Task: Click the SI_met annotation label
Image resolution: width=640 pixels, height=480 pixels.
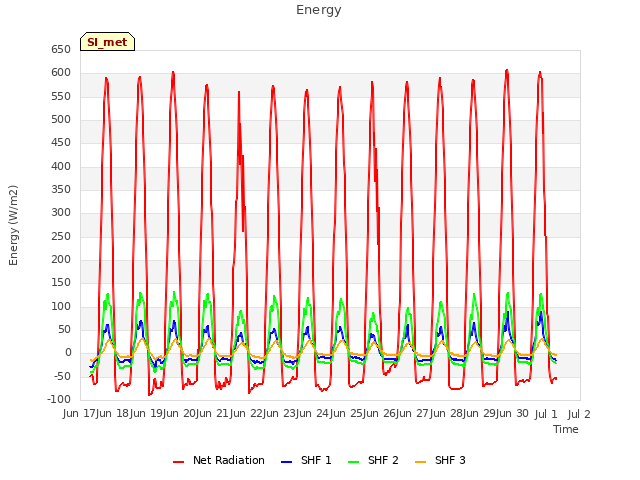Action: pos(107,42)
